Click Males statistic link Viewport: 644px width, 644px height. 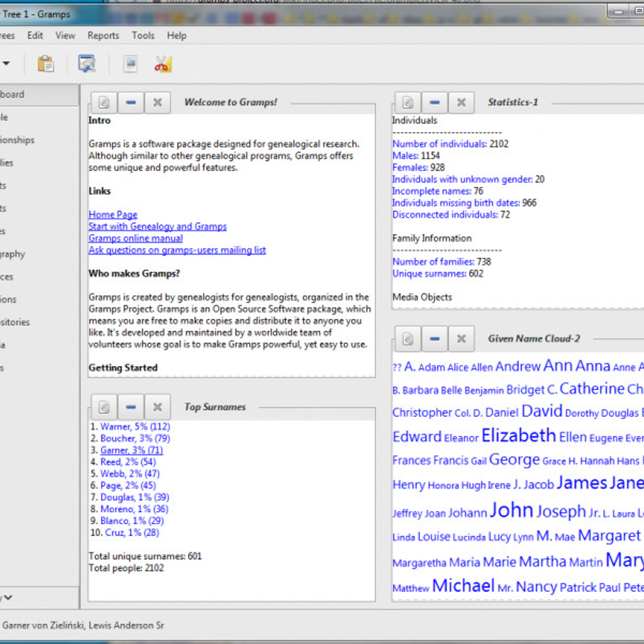point(405,156)
